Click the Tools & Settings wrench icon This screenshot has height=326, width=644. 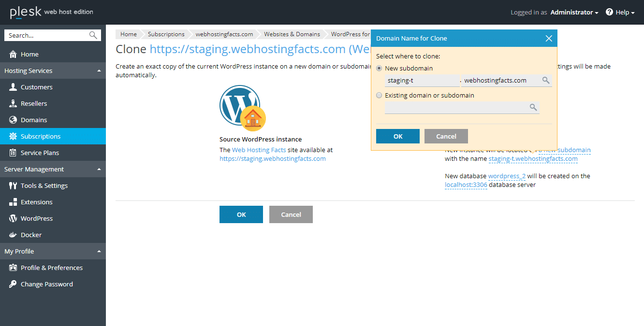click(13, 185)
